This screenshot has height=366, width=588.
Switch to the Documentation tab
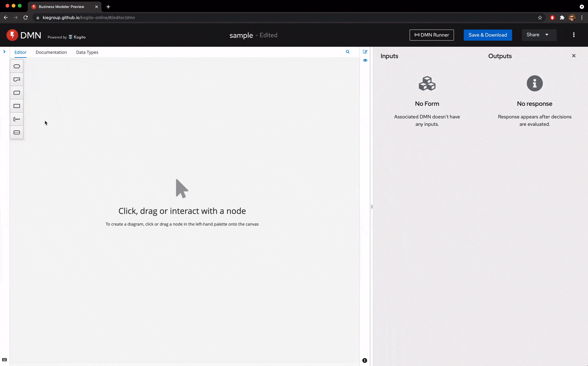click(x=51, y=52)
